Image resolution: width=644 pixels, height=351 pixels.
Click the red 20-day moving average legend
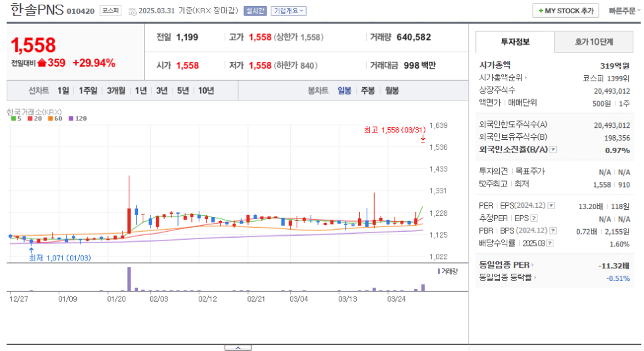coord(35,119)
